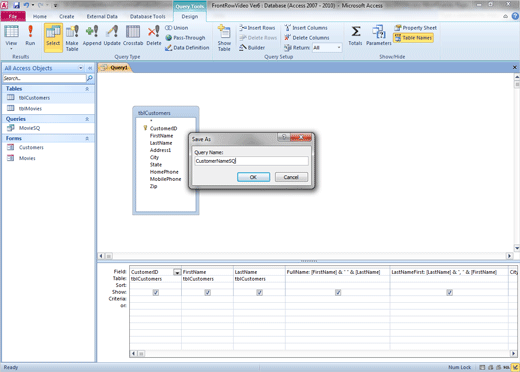520x372 pixels.
Task: Switch to the Create ribbon tab
Action: [67, 16]
